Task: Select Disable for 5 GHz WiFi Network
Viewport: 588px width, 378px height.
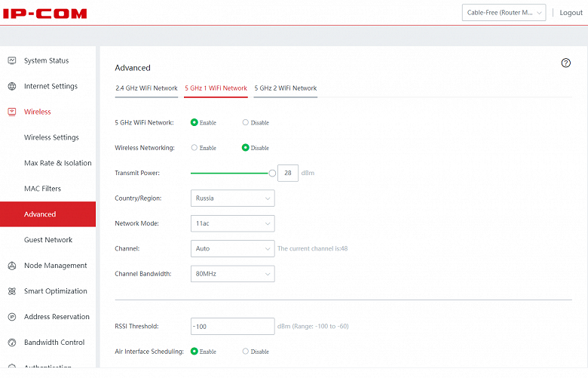Action: coord(246,122)
